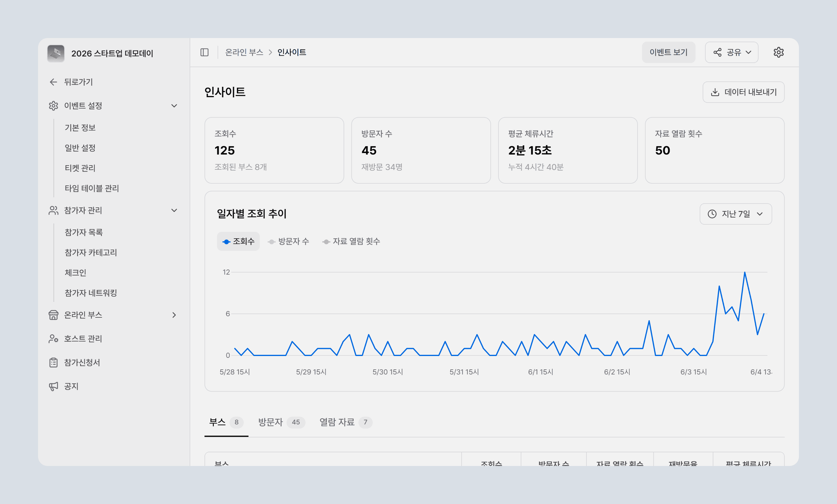837x504 pixels.
Task: Click the 데이터 내보내기 button
Action: coord(744,92)
